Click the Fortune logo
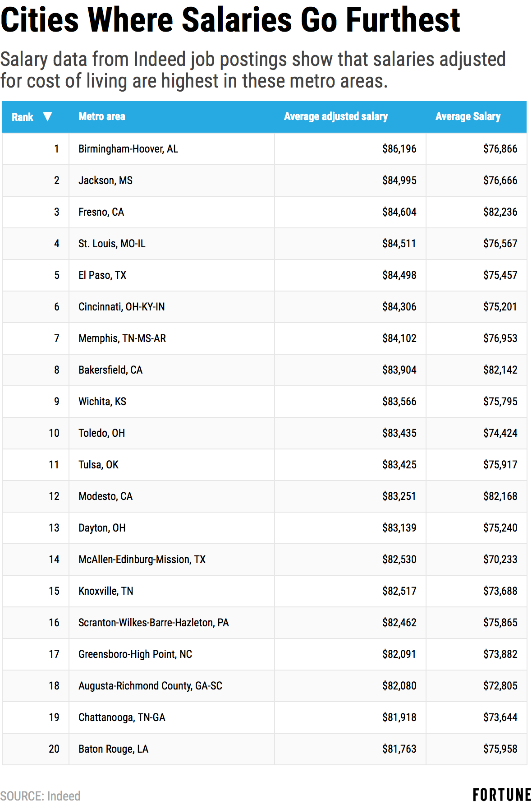532x805 pixels. point(502,795)
